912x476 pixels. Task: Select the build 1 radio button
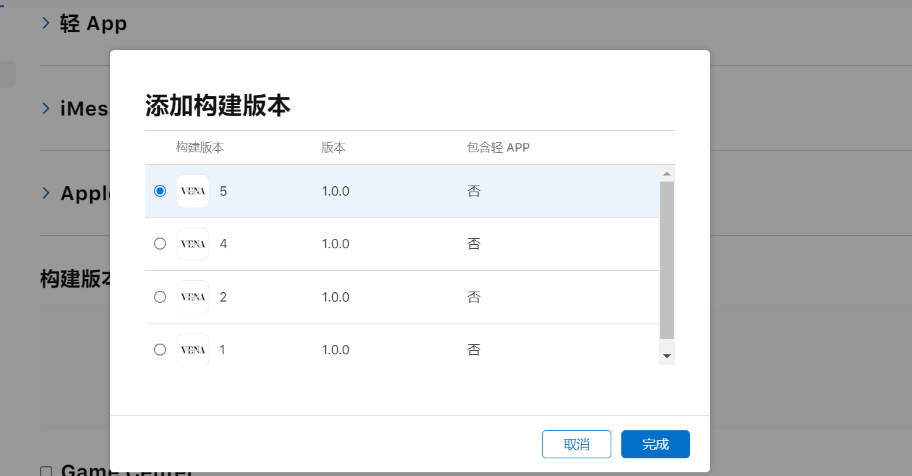160,350
